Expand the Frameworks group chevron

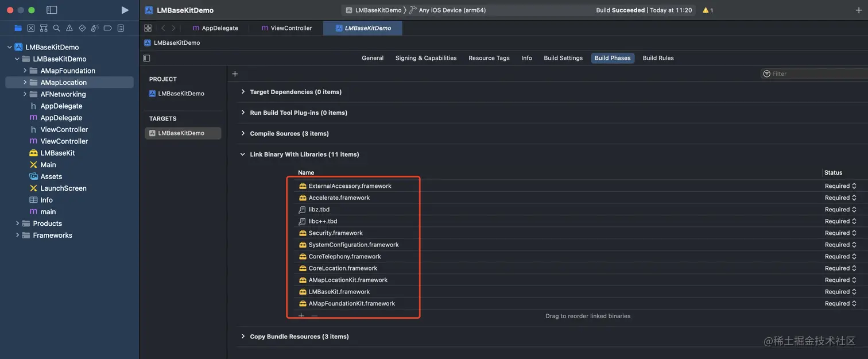point(17,236)
